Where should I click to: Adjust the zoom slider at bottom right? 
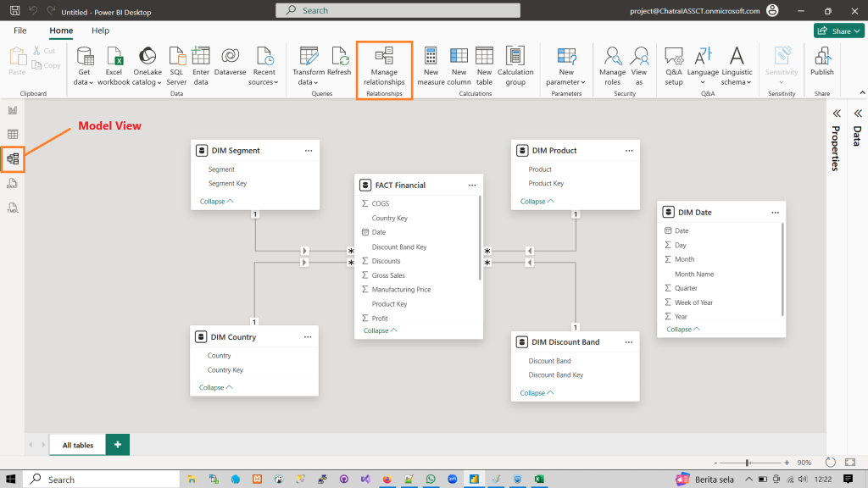[747, 463]
